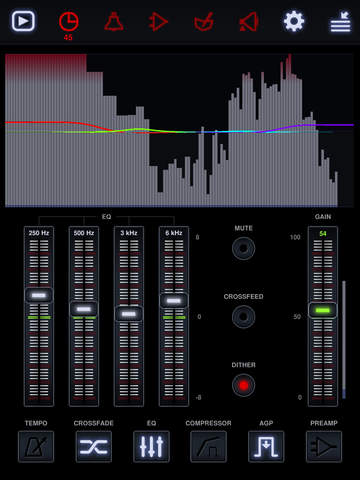
Task: Toggle the CROSSFADE shuffle-arrows button
Action: [x=94, y=446]
